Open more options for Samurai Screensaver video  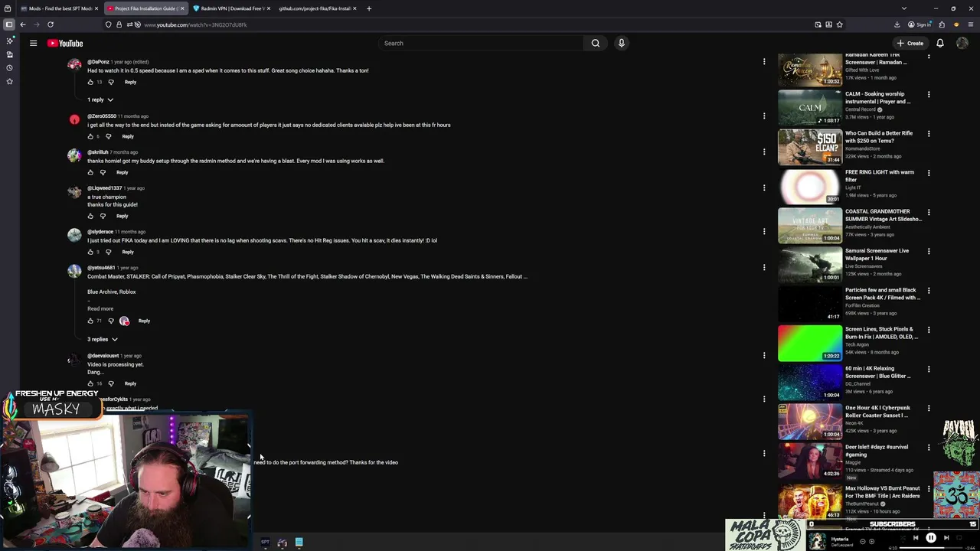(929, 251)
